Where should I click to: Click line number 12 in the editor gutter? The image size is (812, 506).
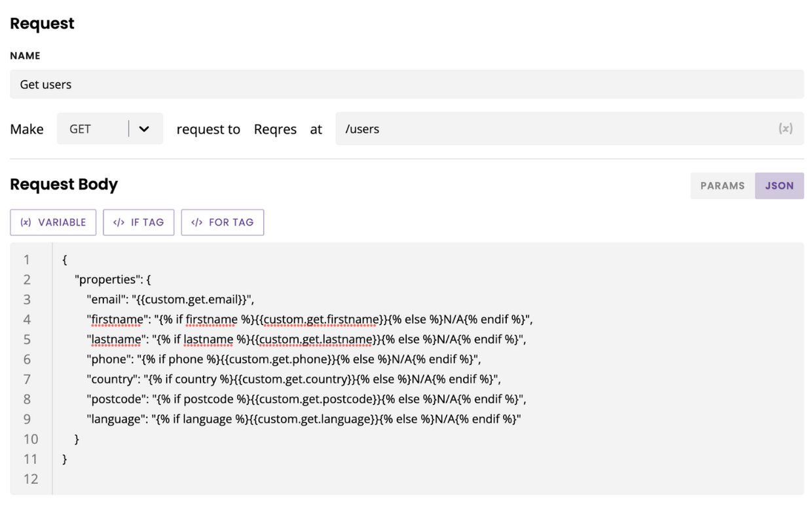[x=31, y=479]
